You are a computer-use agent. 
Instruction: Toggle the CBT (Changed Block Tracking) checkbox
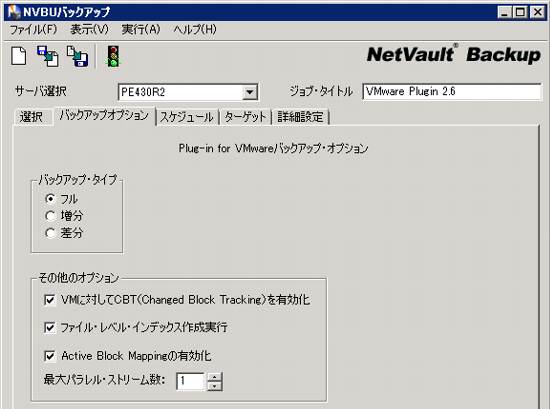(x=50, y=300)
